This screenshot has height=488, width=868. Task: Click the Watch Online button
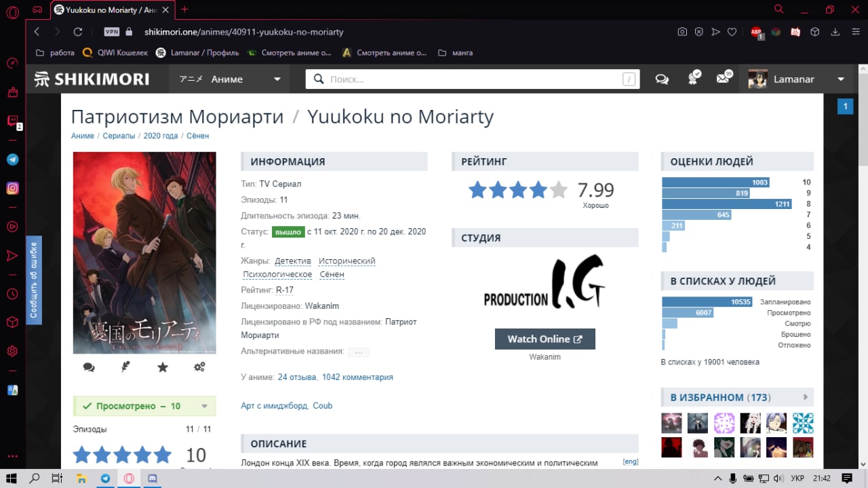545,339
